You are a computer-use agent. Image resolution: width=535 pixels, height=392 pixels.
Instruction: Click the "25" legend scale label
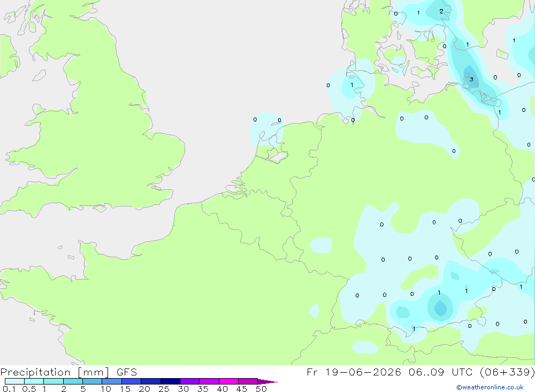pyautogui.click(x=164, y=389)
